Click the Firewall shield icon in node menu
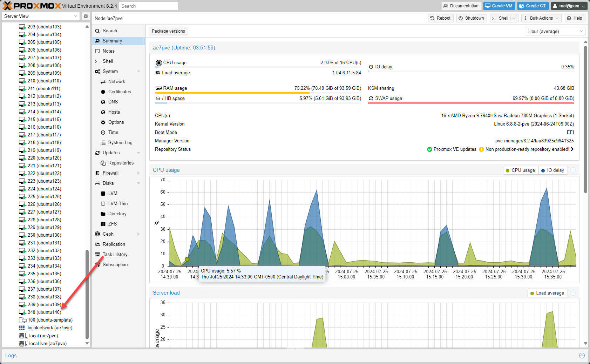 97,173
